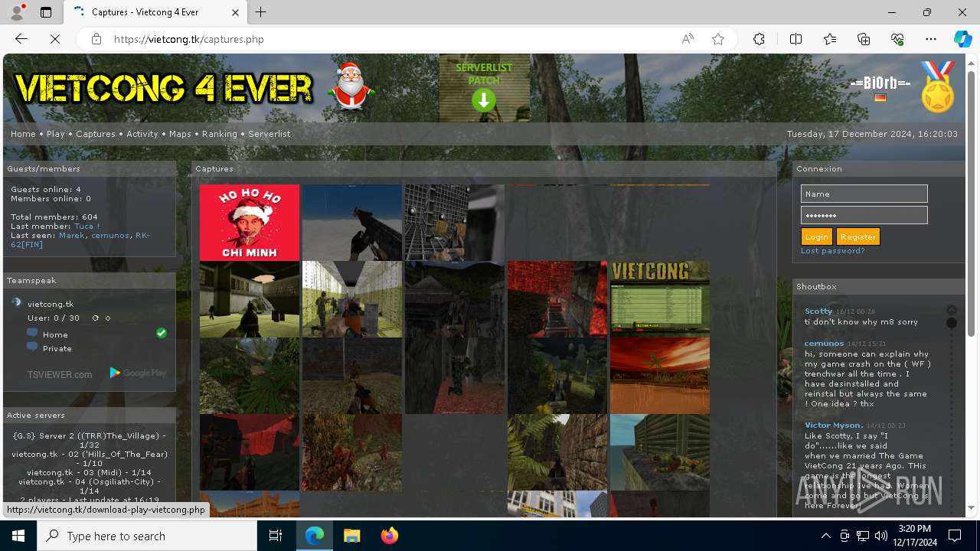Open the VIETCONG serverlist screenshot thumbnail

(660, 298)
